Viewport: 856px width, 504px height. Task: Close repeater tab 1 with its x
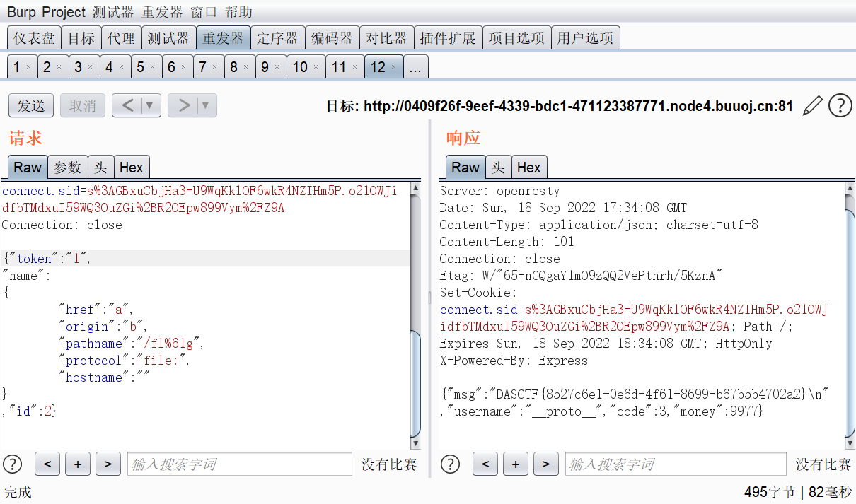click(28, 67)
